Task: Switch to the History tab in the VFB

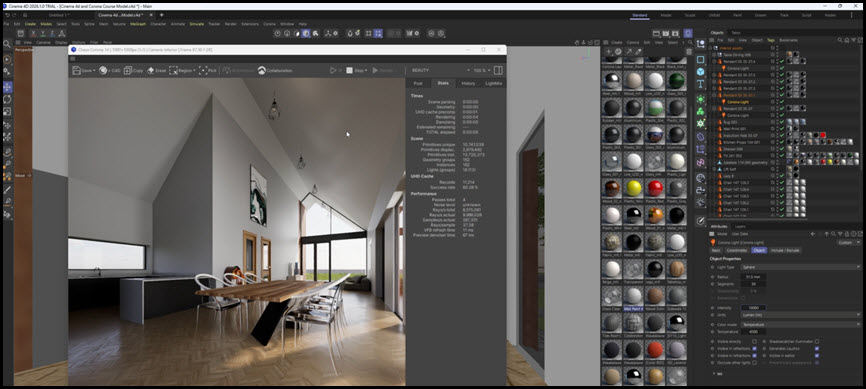Action: click(x=468, y=83)
